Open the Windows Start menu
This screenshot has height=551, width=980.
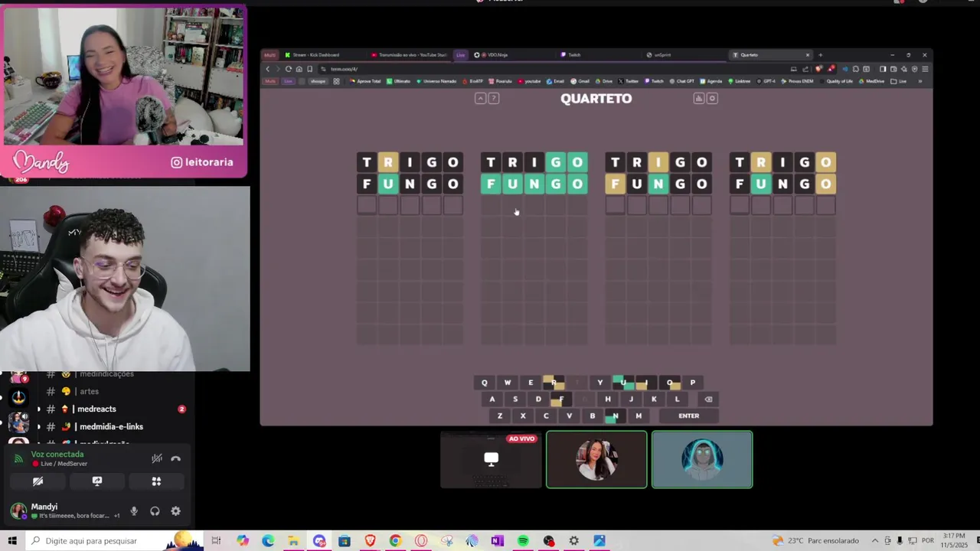click(x=12, y=541)
